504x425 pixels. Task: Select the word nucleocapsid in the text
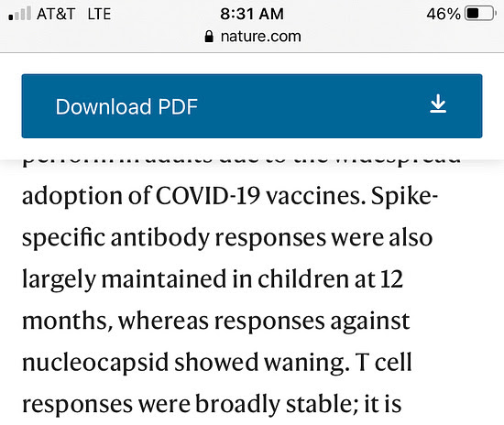(95, 363)
